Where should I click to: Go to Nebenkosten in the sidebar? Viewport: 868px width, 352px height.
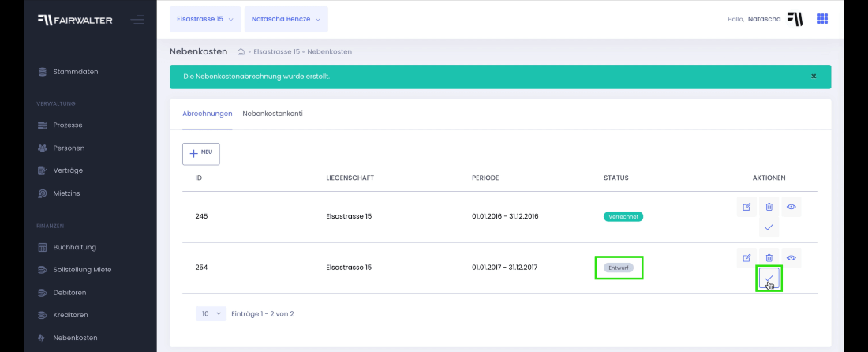pos(75,338)
